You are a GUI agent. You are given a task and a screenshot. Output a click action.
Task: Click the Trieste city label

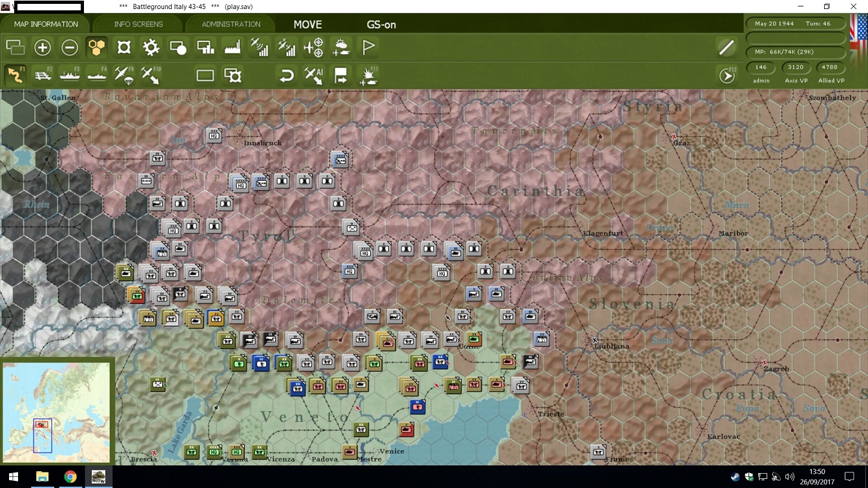[551, 414]
